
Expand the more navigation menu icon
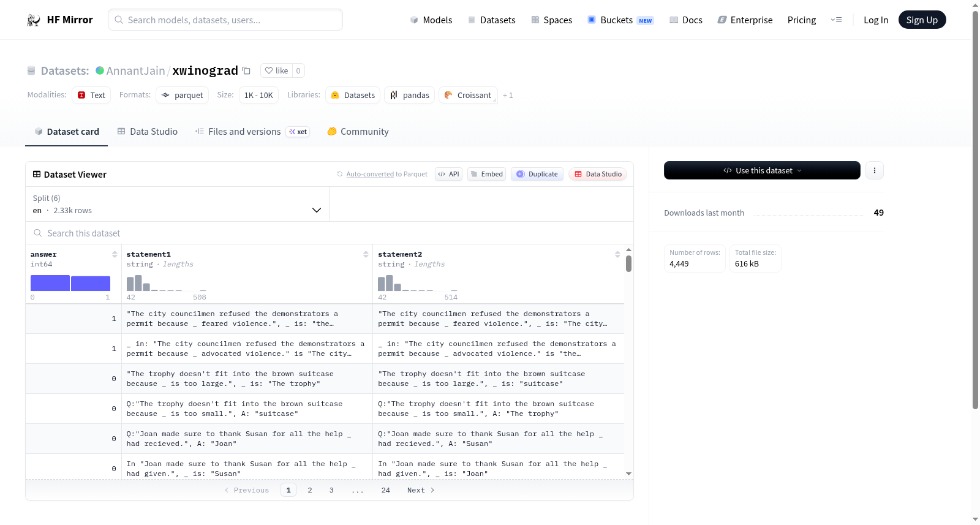(x=836, y=20)
